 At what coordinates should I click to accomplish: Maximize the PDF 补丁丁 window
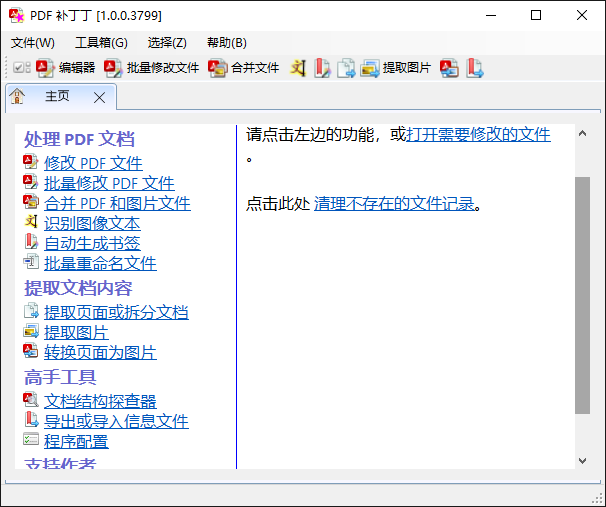(536, 15)
